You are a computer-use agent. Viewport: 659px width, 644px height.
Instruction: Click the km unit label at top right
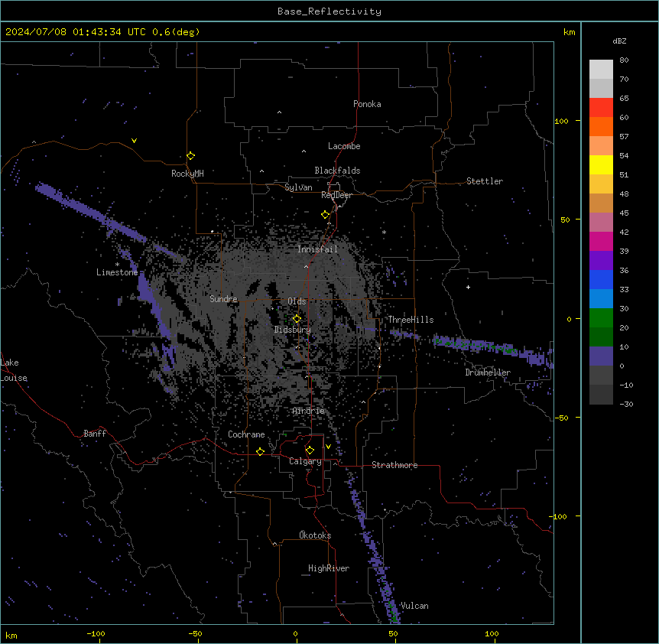coord(570,32)
